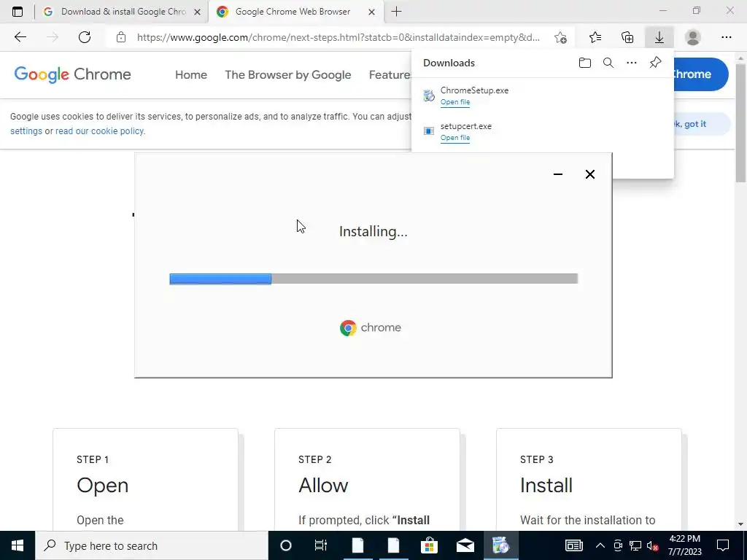Open the vertical tabs menu icon
The image size is (747, 560).
coord(18,12)
